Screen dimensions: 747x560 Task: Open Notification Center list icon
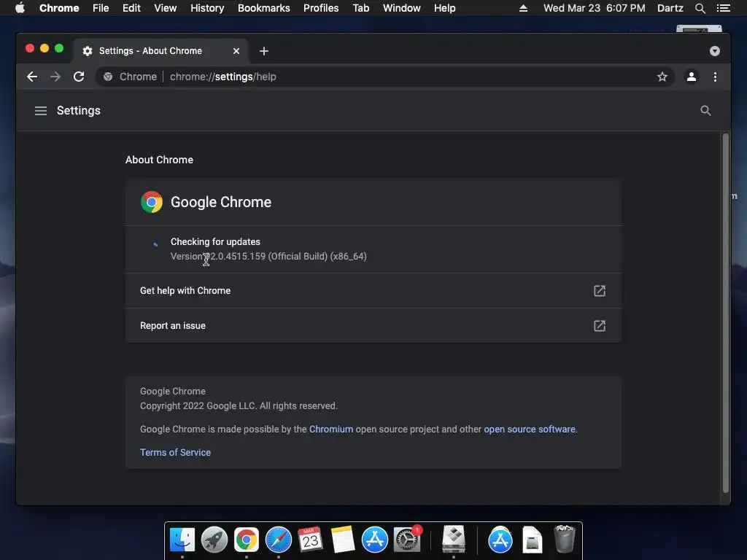pyautogui.click(x=724, y=8)
